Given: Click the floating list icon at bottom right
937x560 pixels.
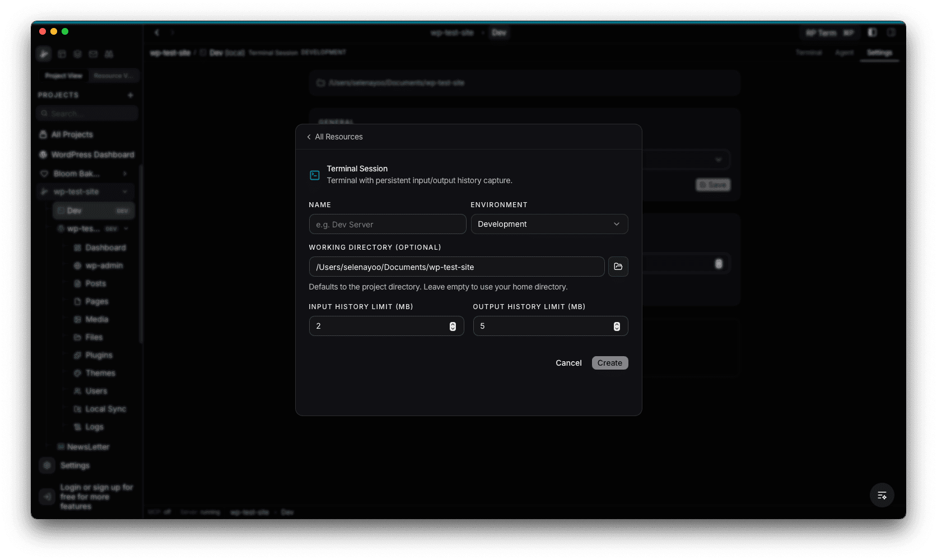Looking at the screenshot, I should click(882, 495).
